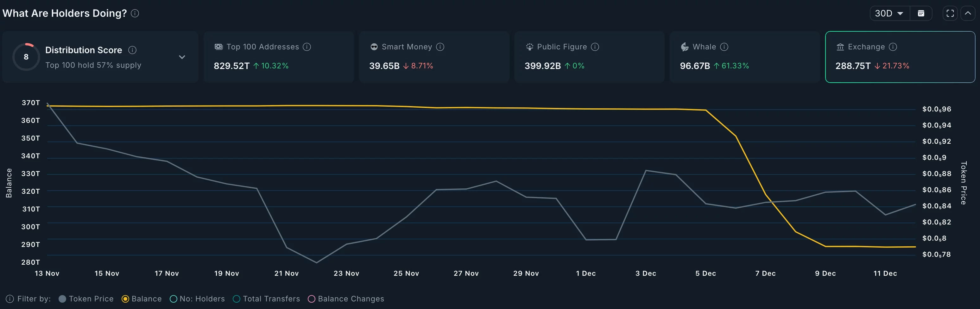Select the Top 100 Addresses card
This screenshot has width=980, height=309.
coord(278,57)
